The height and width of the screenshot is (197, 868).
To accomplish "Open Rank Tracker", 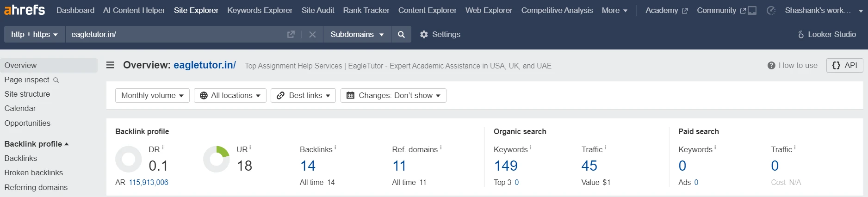I will pyautogui.click(x=366, y=10).
